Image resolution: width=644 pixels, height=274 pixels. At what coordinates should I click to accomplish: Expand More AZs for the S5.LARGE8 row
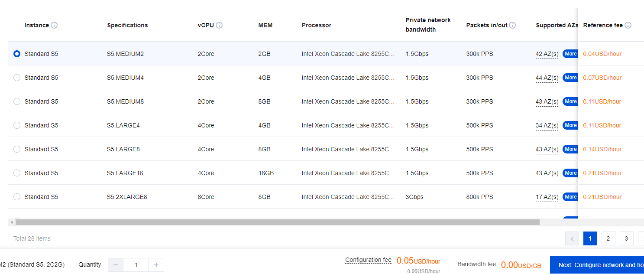pyautogui.click(x=570, y=149)
